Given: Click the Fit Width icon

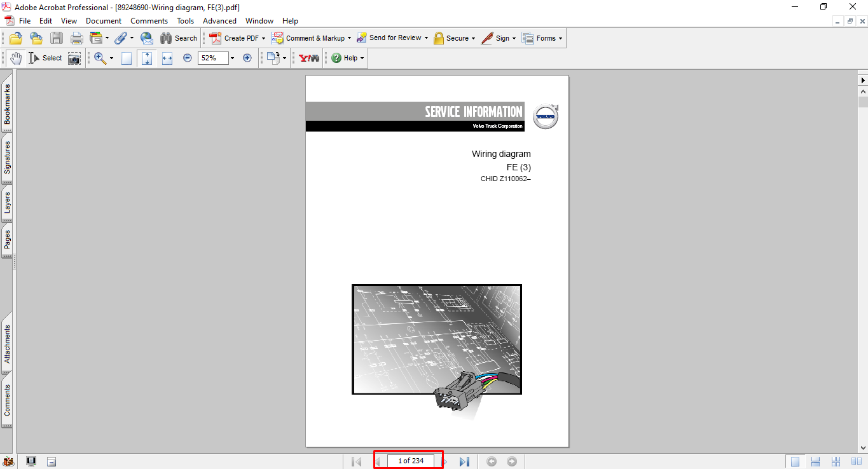Looking at the screenshot, I should [167, 58].
